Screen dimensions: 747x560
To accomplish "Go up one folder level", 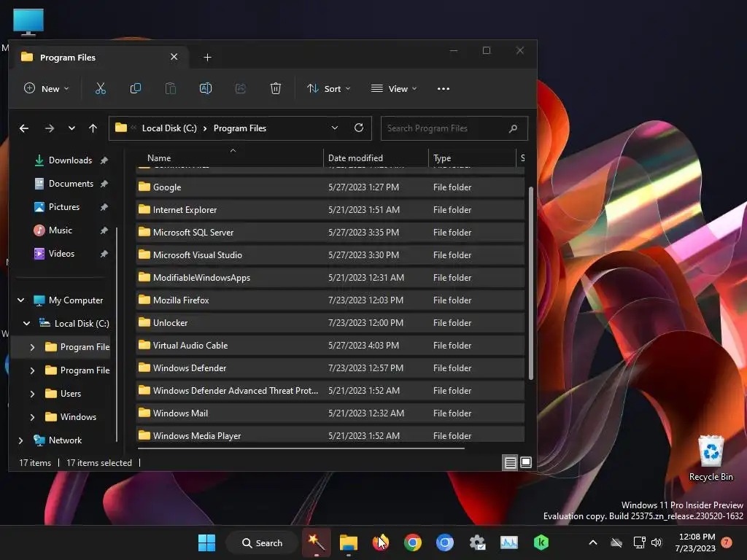I will point(93,128).
